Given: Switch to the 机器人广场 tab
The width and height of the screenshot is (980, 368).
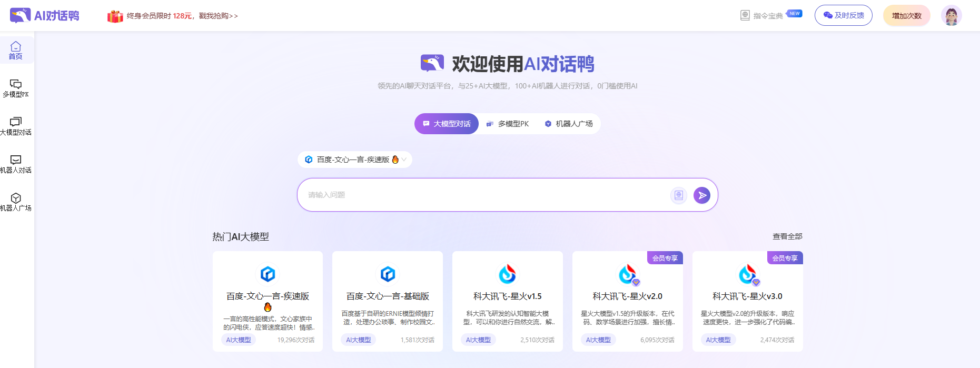Looking at the screenshot, I should point(569,124).
